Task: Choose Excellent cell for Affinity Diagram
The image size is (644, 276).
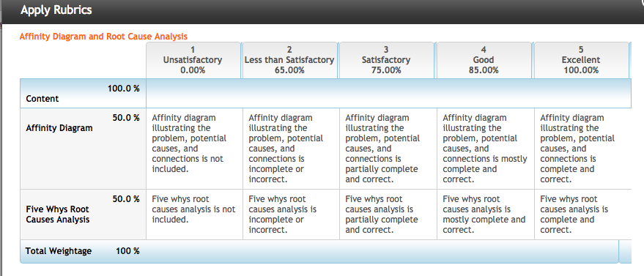Action: click(x=582, y=149)
